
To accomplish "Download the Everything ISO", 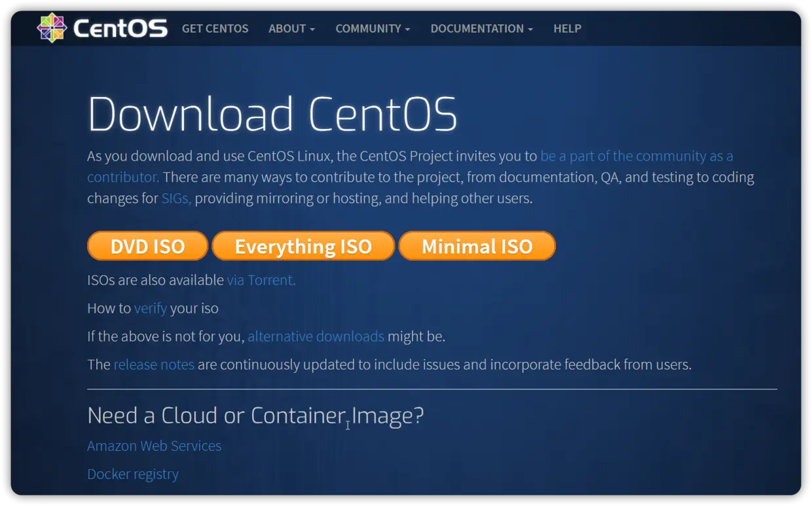I will 303,246.
